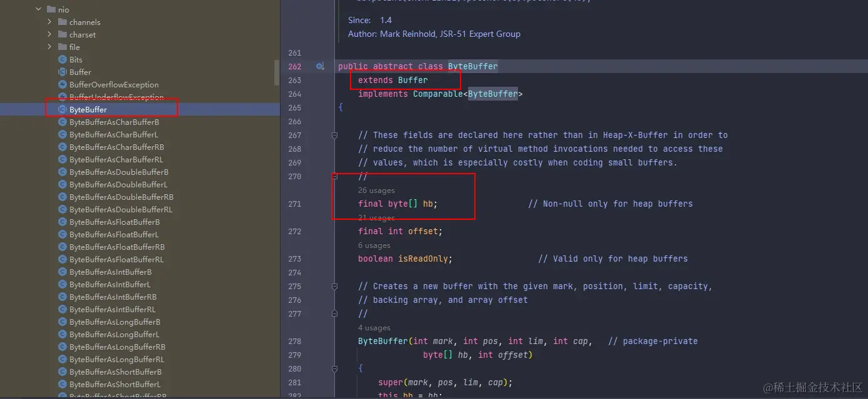Click line number 271 in the gutter
The height and width of the screenshot is (399, 868).
tap(294, 204)
